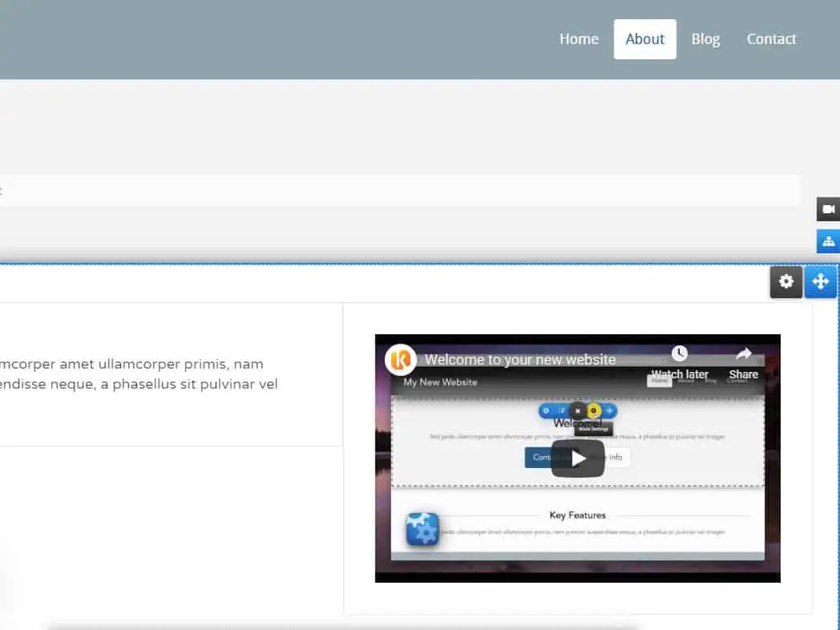
Task: Select the About navigation tab
Action: pos(645,39)
